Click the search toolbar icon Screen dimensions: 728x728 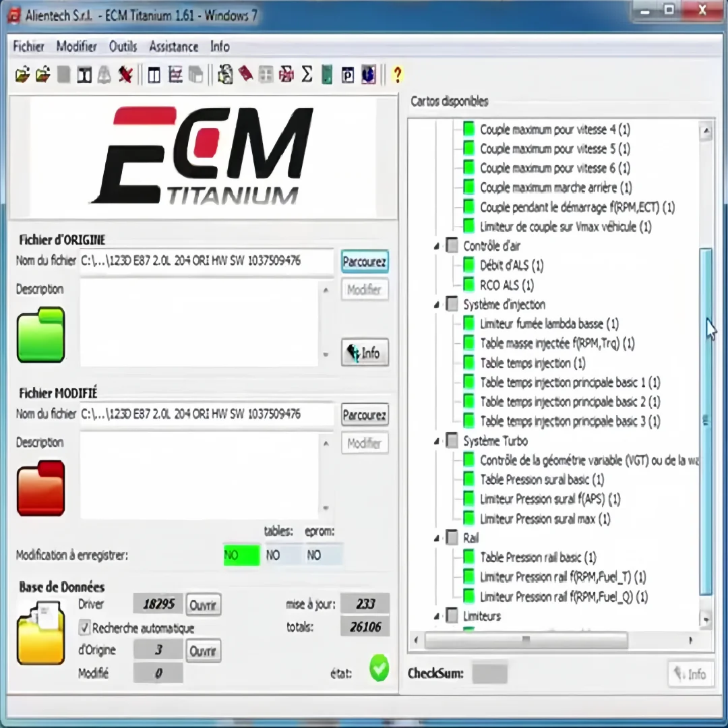coord(225,75)
